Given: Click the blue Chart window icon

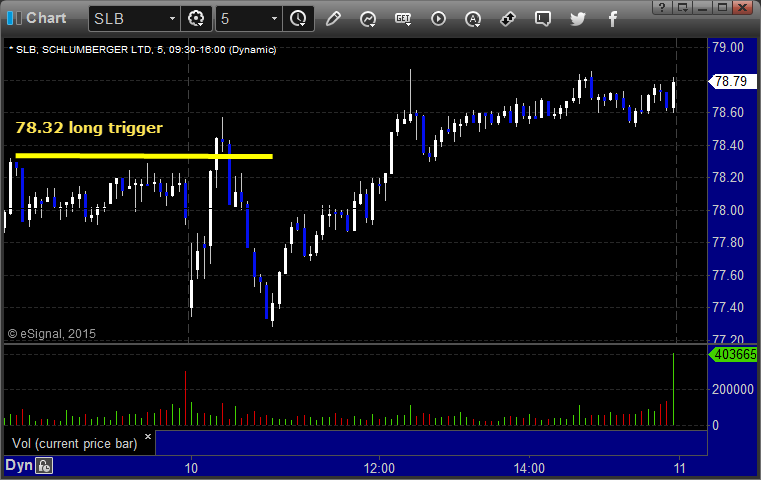Looking at the screenshot, I should click(14, 18).
